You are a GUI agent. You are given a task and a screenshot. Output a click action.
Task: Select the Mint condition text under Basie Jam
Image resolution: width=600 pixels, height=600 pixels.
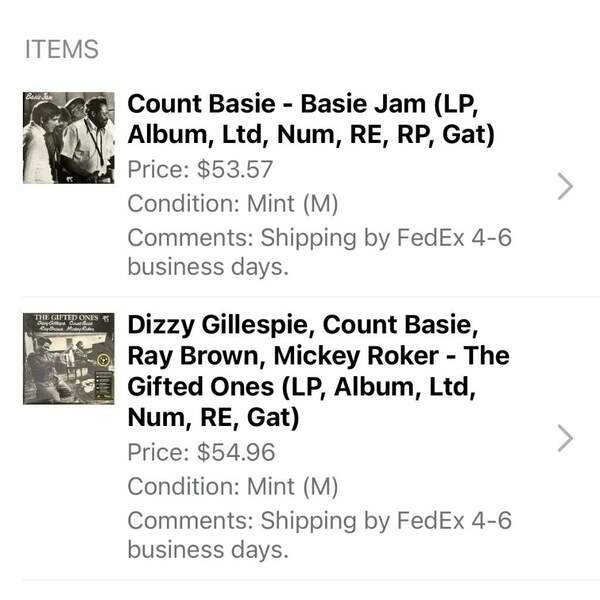[x=233, y=204]
